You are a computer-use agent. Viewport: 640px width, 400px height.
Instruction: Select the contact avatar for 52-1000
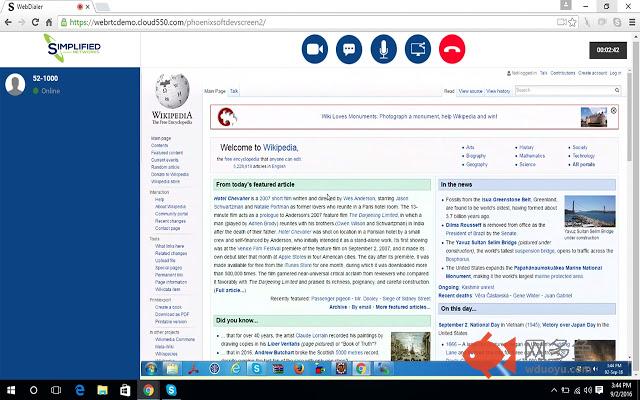[15, 84]
